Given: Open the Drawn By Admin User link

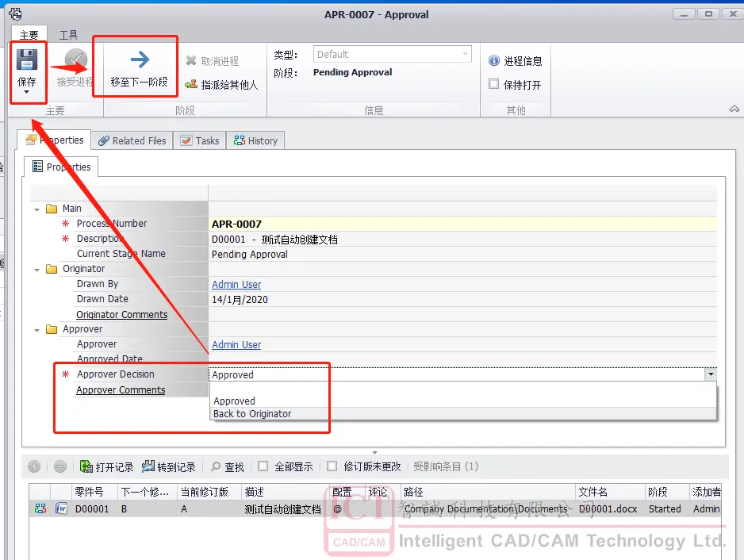Looking at the screenshot, I should 236,284.
